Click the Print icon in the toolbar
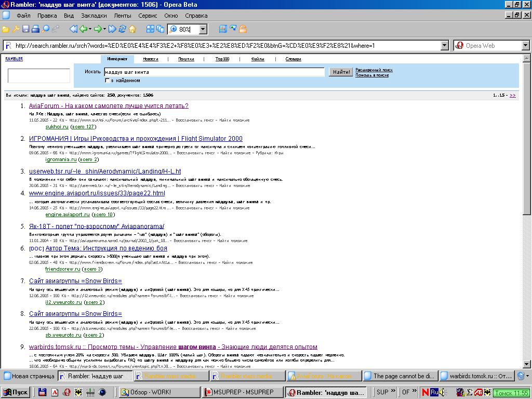The height and width of the screenshot is (399, 532). point(36,29)
